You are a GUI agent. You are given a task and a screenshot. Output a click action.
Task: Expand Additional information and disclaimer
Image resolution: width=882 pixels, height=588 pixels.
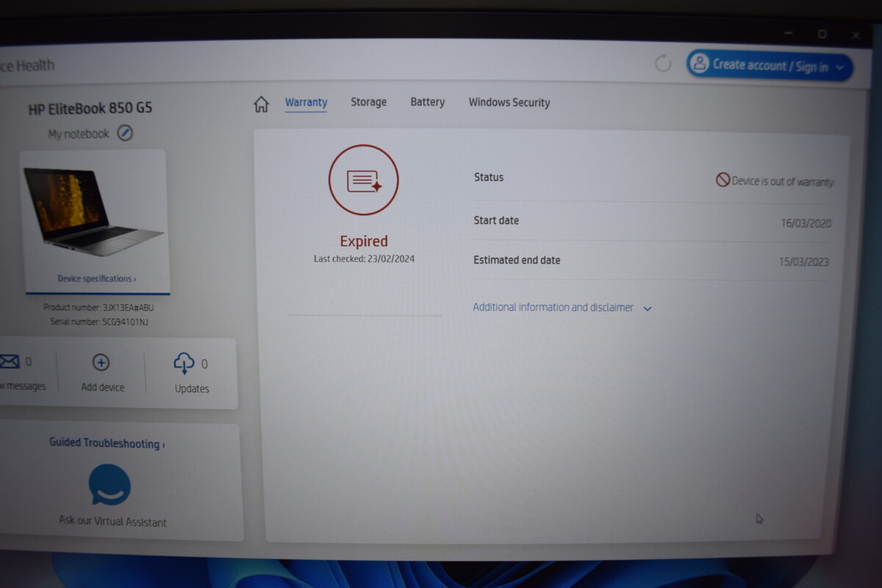point(562,307)
